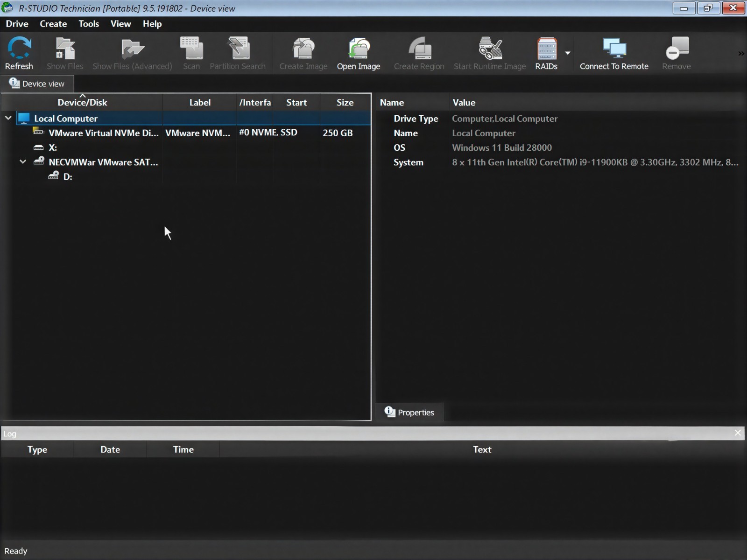Select Local Computer in device tree
The height and width of the screenshot is (560, 747).
click(x=66, y=119)
